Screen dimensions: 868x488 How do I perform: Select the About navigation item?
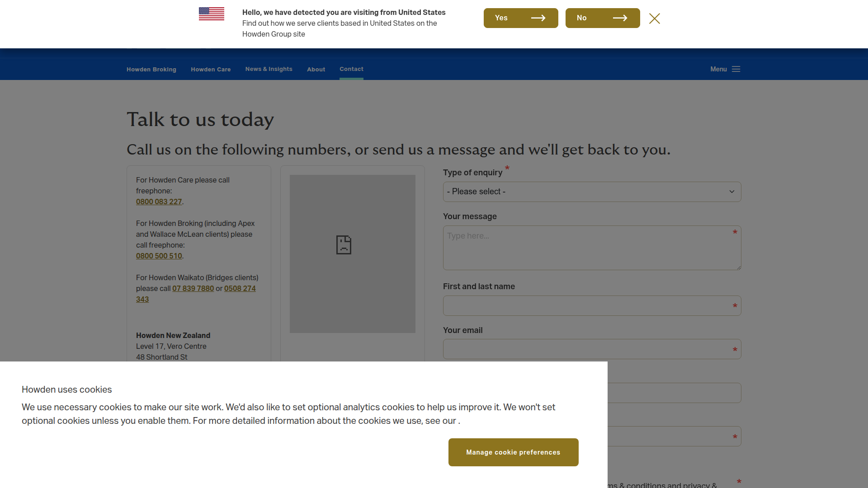(316, 69)
